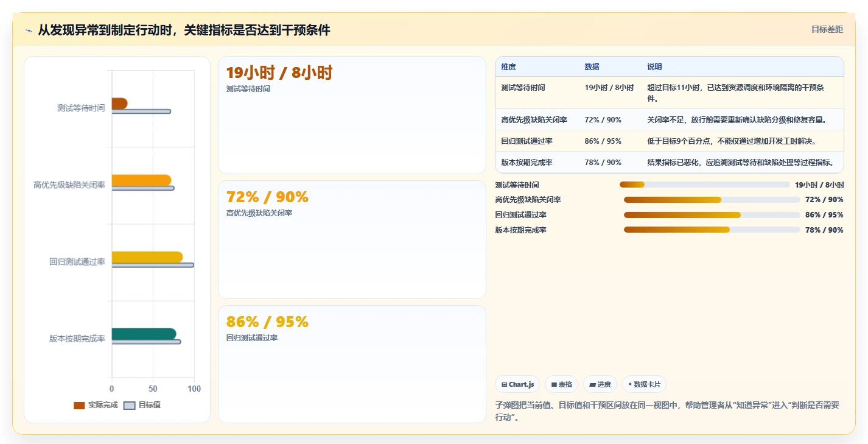Toggle the 目标值 legend entry
This screenshot has height=444, width=868.
point(142,405)
